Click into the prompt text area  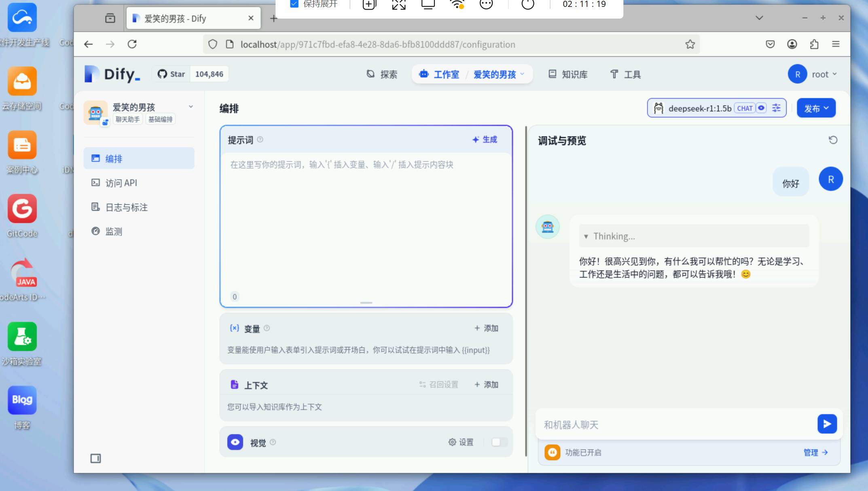366,222
